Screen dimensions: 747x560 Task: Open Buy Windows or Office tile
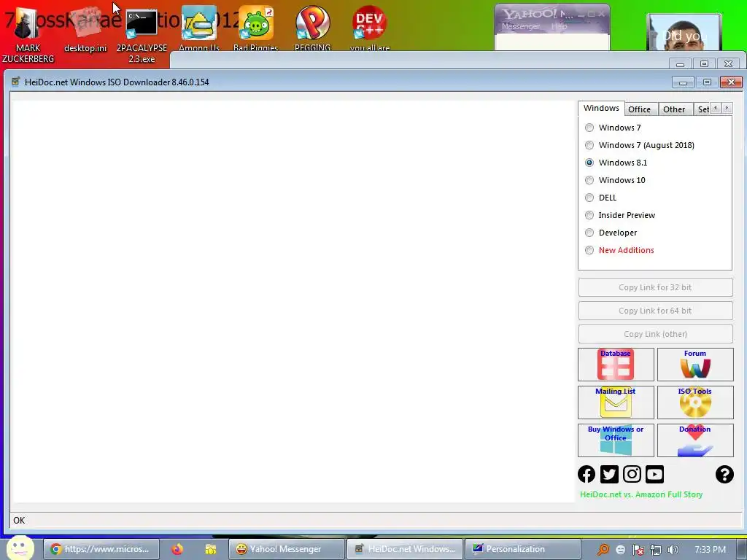(616, 440)
